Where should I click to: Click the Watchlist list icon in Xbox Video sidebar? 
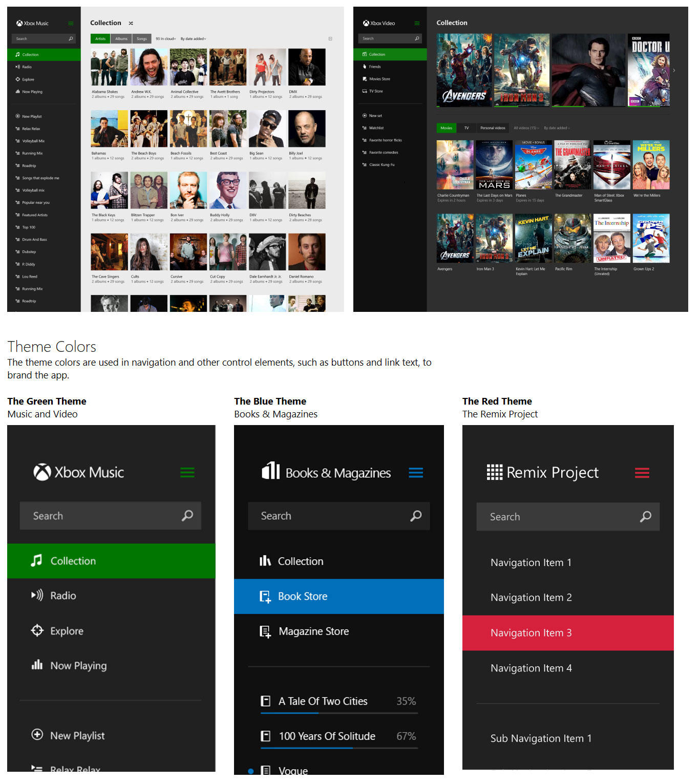coord(365,128)
